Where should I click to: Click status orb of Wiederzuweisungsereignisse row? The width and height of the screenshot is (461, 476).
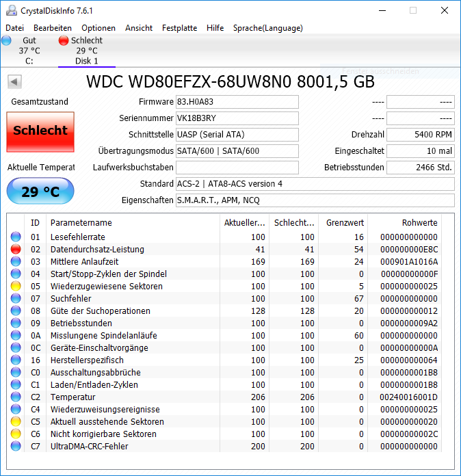(16, 409)
